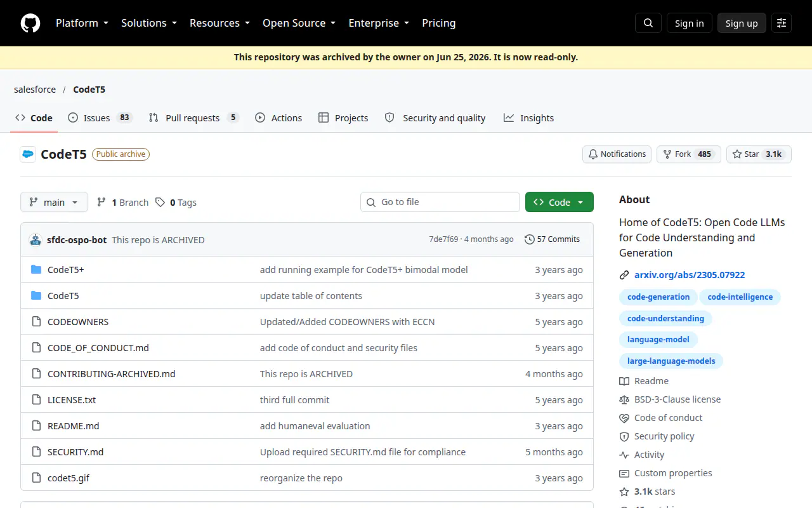812x508 pixels.
Task: Open the Actions tab
Action: (278, 117)
